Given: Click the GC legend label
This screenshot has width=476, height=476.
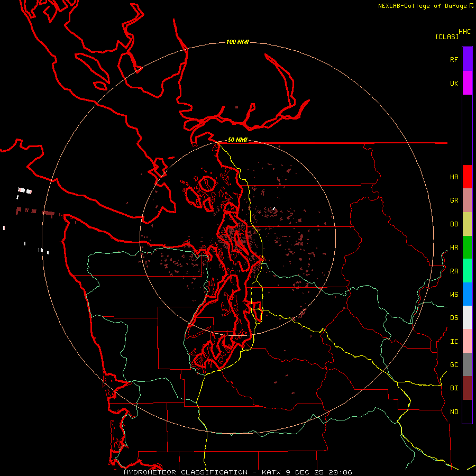Looking at the screenshot, I should pyautogui.click(x=454, y=365).
